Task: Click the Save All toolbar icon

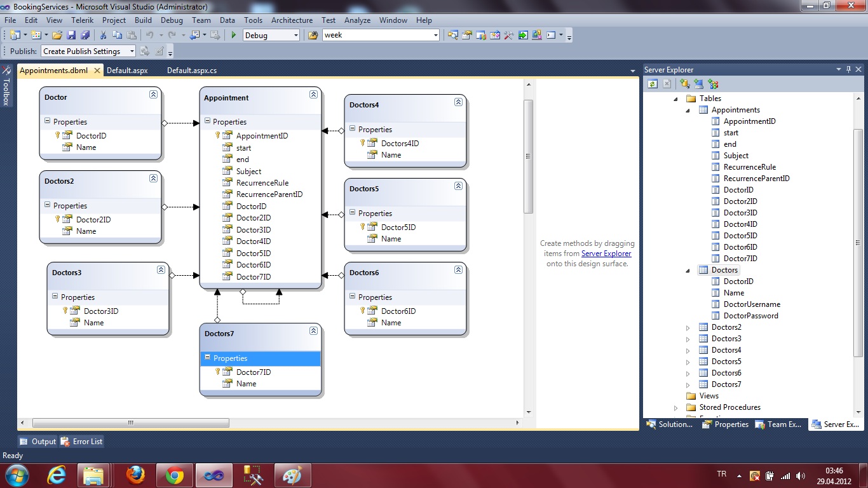Action: pos(85,36)
